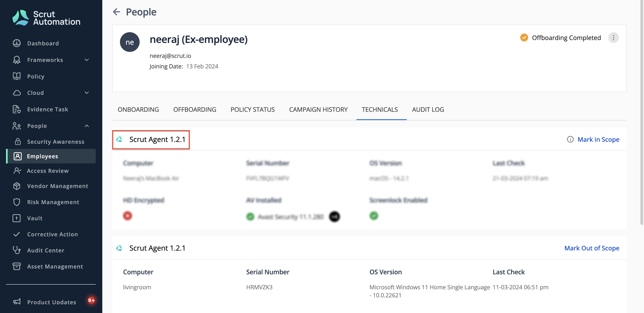Screen dimensions: 644x313
Task: Click the Audit Center stethoscope icon
Action: tap(17, 250)
